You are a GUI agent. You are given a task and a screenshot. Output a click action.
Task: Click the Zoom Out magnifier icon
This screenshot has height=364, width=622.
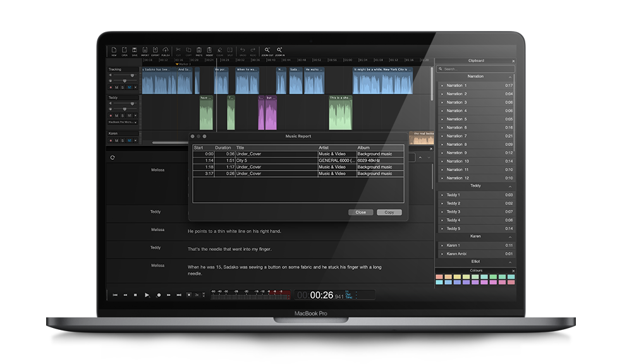tap(267, 51)
